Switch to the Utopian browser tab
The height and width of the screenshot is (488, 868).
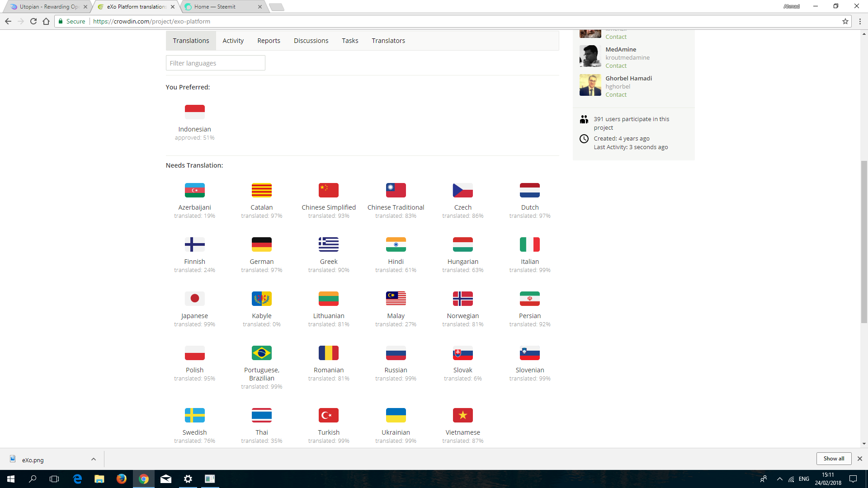[x=48, y=7]
